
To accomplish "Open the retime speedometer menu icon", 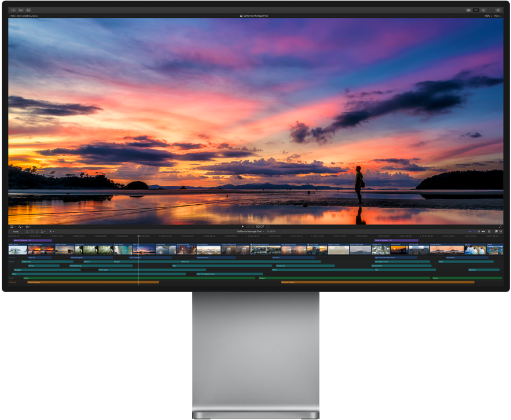I will 28,227.
